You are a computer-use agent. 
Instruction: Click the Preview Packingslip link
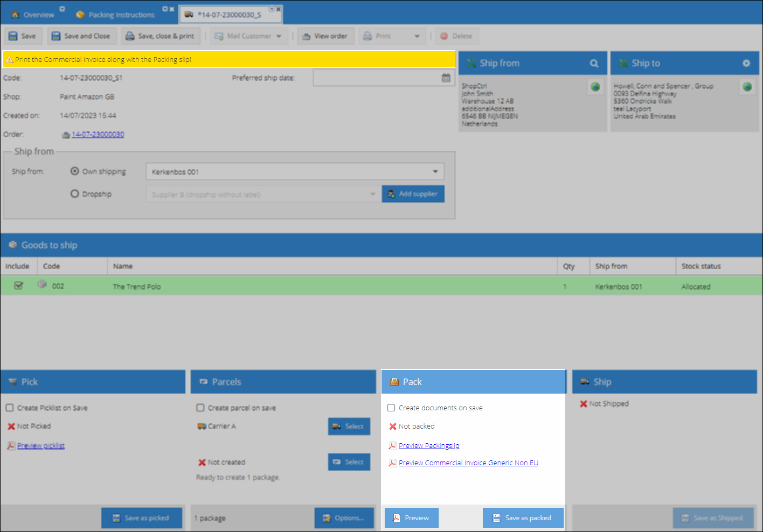(429, 445)
